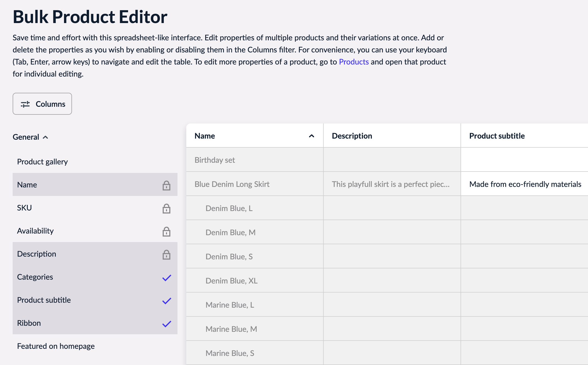Select the Marine Blue, M variation row

pos(255,329)
